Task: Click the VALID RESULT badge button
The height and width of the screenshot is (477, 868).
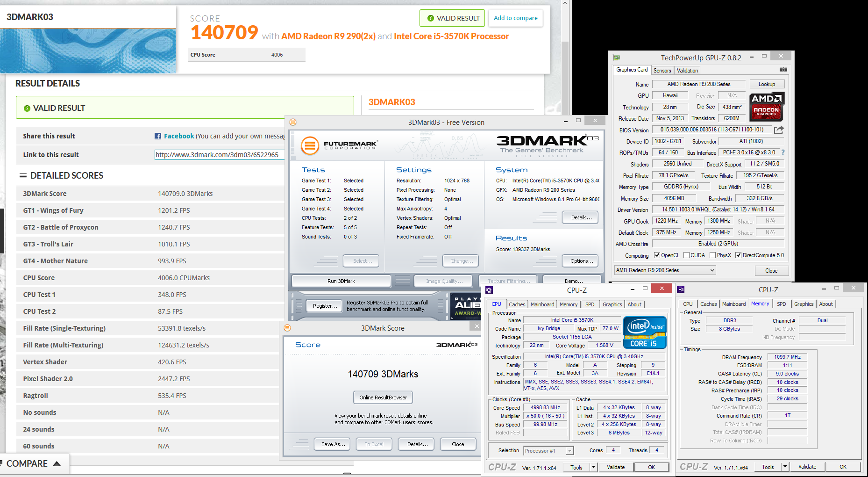Action: [x=452, y=18]
